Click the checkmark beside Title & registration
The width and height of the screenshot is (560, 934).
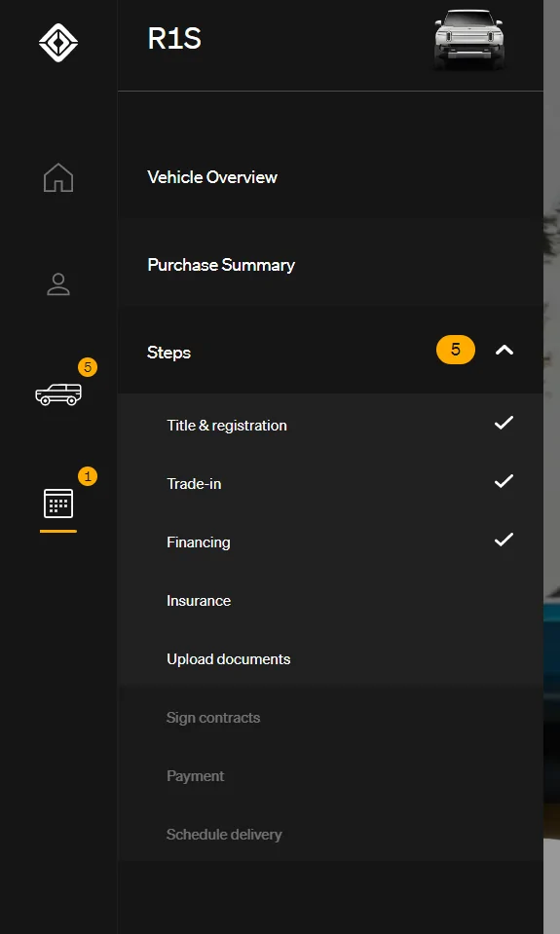[x=504, y=423]
